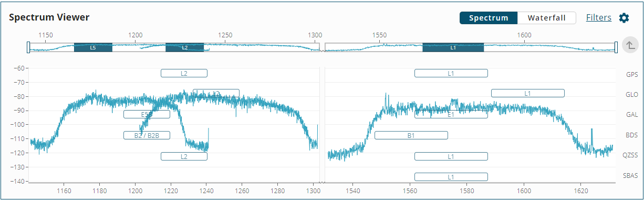Click the QZSS L2 band label
The width and height of the screenshot is (644, 200).
[x=184, y=156]
